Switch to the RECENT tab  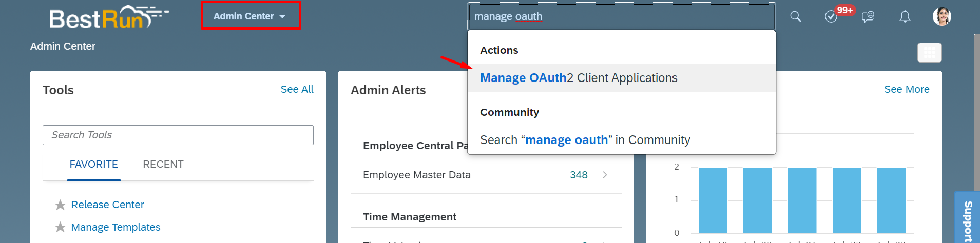pyautogui.click(x=163, y=164)
